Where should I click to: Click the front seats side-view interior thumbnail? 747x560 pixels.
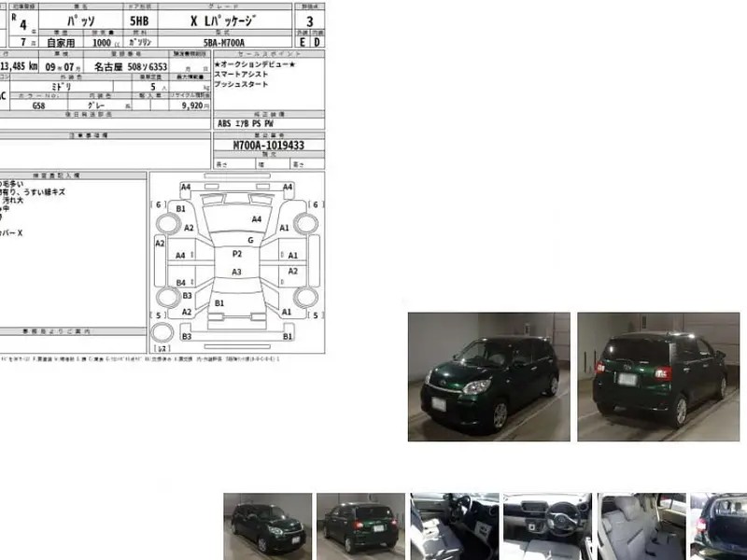coord(454,525)
